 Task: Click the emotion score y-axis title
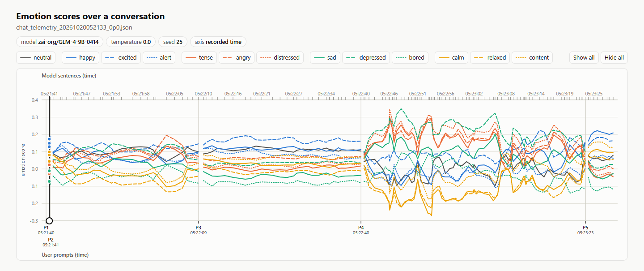click(x=23, y=160)
